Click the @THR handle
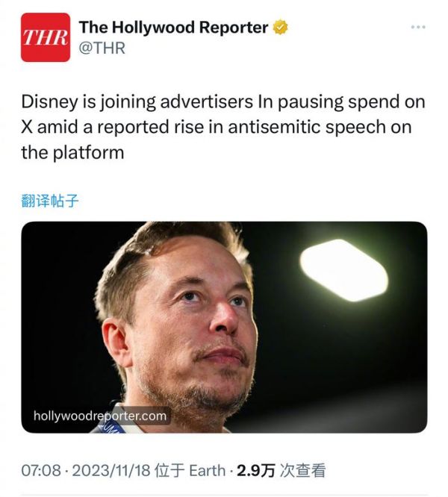This screenshot has height=497, width=448. pyautogui.click(x=102, y=49)
